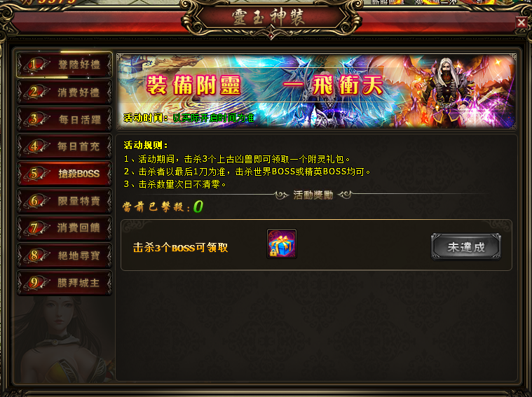Click the 裝備附靈 一飛衝天 banner image
Viewport: 532px width, 397px height.
[316, 91]
